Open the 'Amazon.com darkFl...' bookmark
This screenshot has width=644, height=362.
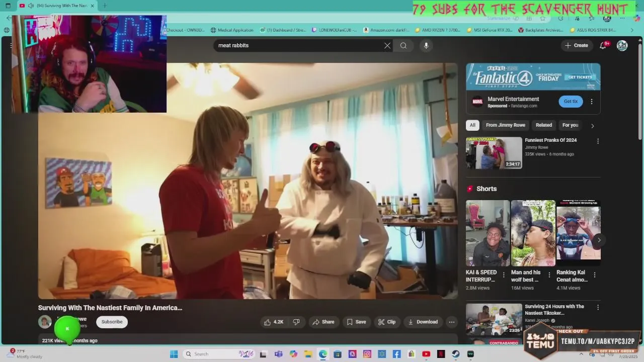tap(386, 30)
